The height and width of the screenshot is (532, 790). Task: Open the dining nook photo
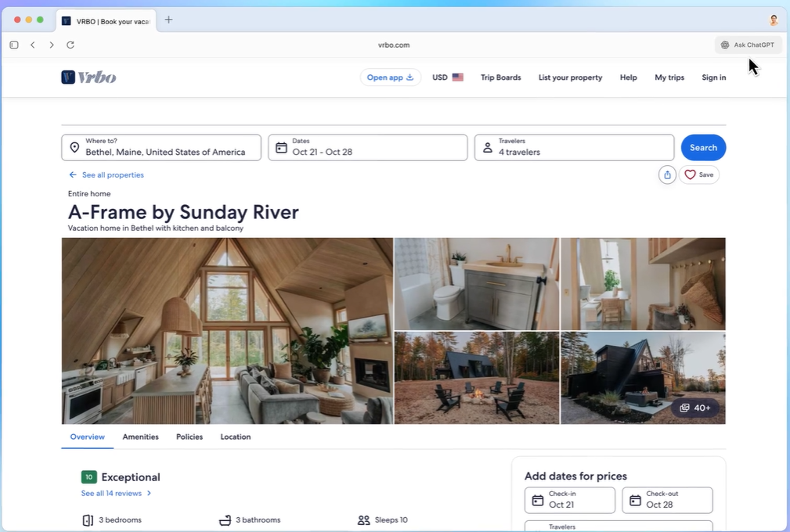tap(643, 284)
